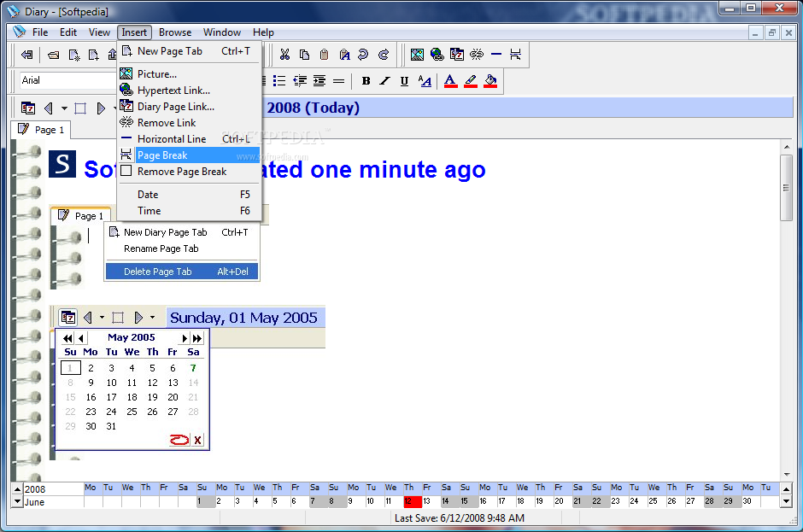Open the Browse menu
The width and height of the screenshot is (803, 532).
[x=175, y=32]
